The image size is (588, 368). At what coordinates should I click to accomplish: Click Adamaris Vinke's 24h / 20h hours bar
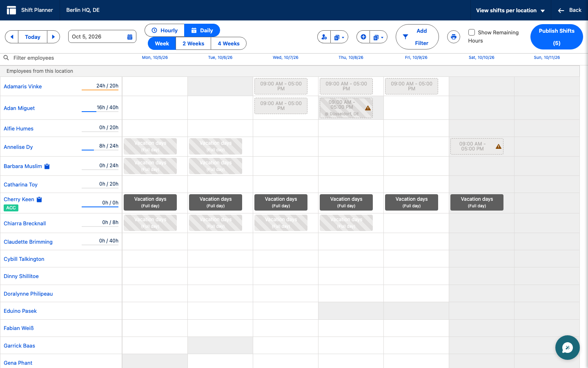[100, 86]
